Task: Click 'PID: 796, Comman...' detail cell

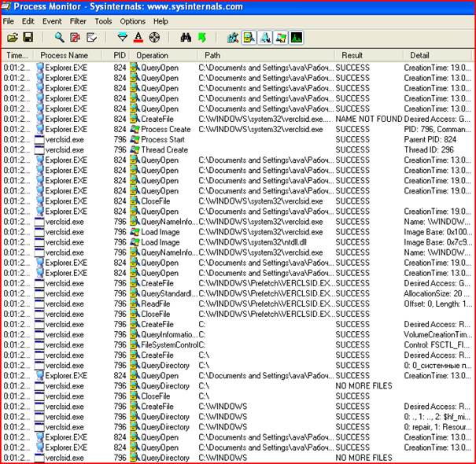Action: (x=437, y=129)
